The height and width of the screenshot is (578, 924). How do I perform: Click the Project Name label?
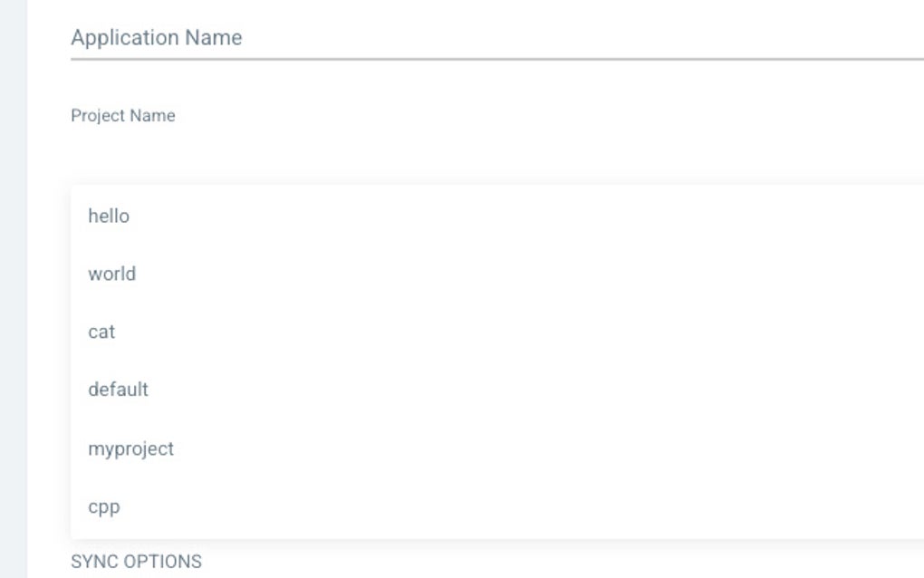123,116
